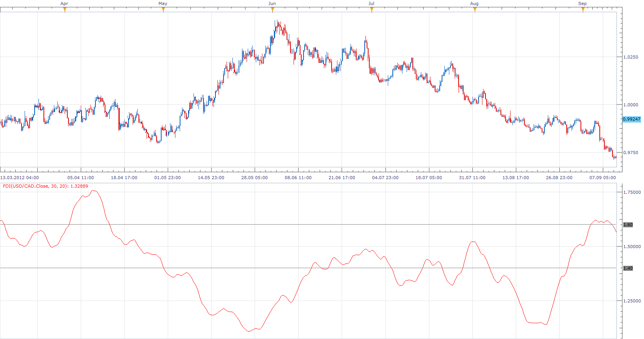Click the orange Jun marker on timeline
The width and height of the screenshot is (644, 339).
tap(272, 10)
